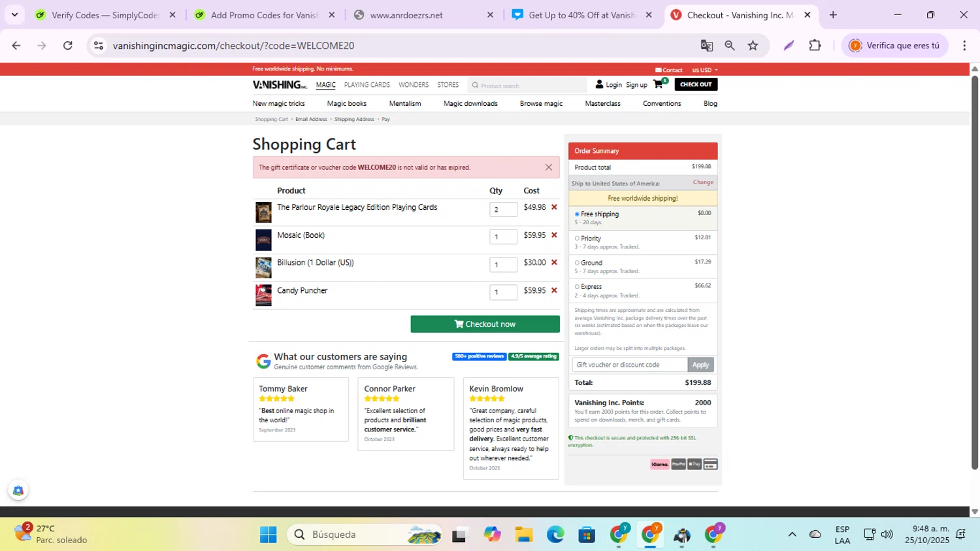Remove Billusion item from the cart
The image size is (980, 551).
click(x=554, y=263)
